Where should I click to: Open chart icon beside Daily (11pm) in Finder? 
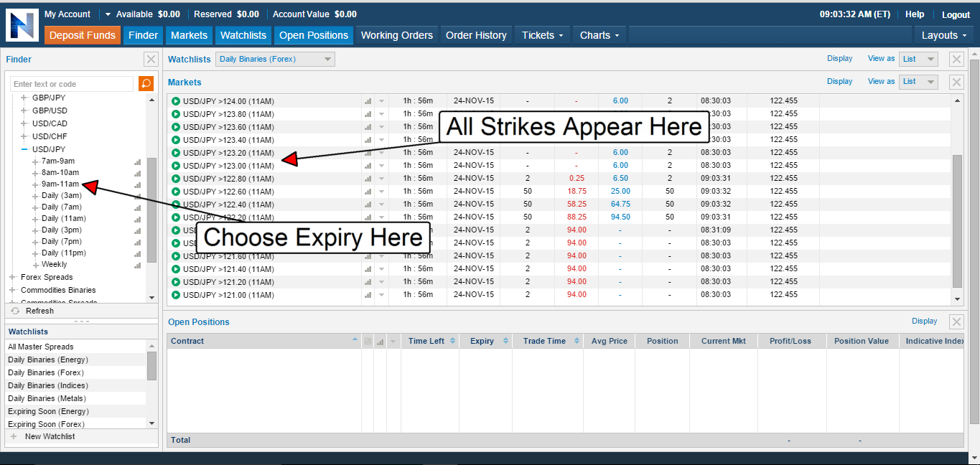138,253
